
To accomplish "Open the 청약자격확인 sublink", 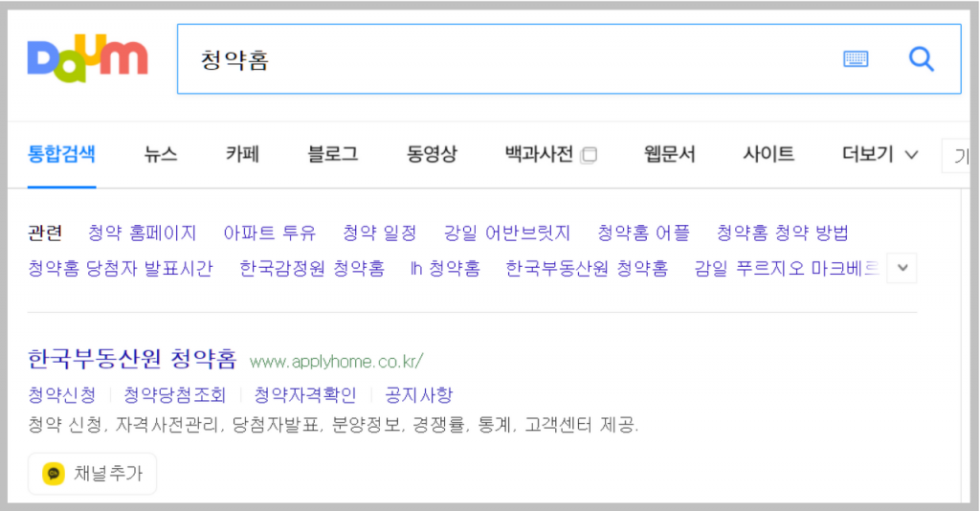I will pos(305,395).
